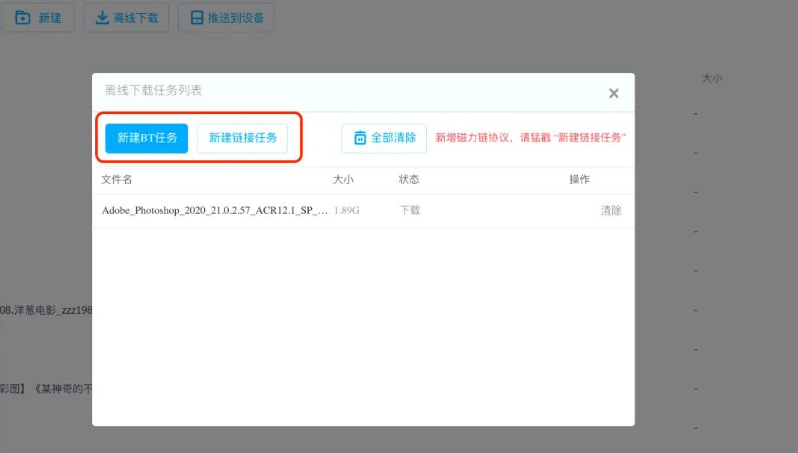The image size is (798, 453).
Task: Close the 离线下载任务列表 dialog
Action: tap(614, 93)
